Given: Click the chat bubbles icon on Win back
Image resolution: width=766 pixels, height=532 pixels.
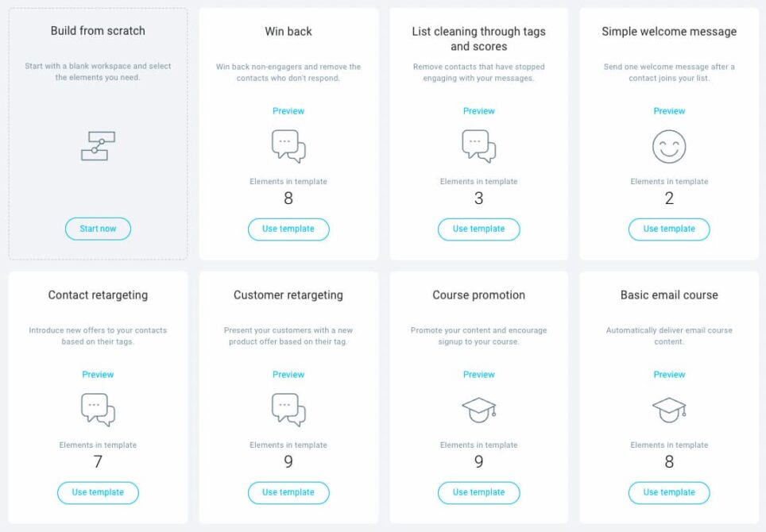Looking at the screenshot, I should click(288, 147).
